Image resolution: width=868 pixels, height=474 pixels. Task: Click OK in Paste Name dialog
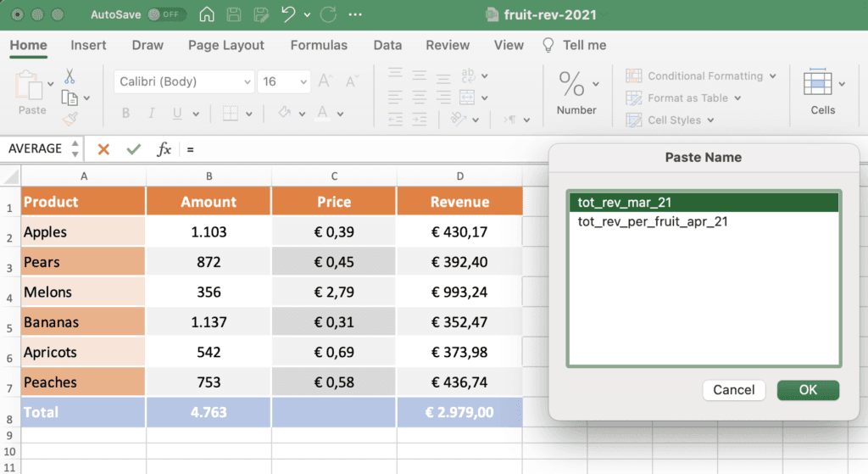tap(808, 390)
